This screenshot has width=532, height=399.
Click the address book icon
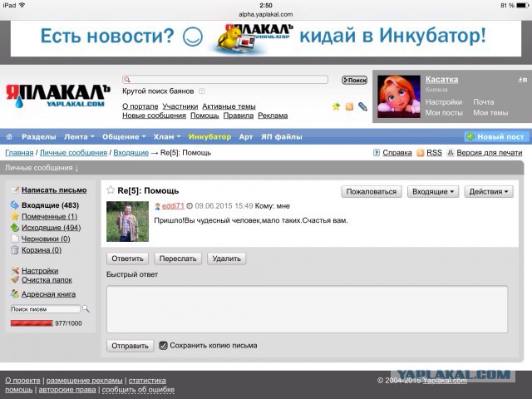[15, 293]
